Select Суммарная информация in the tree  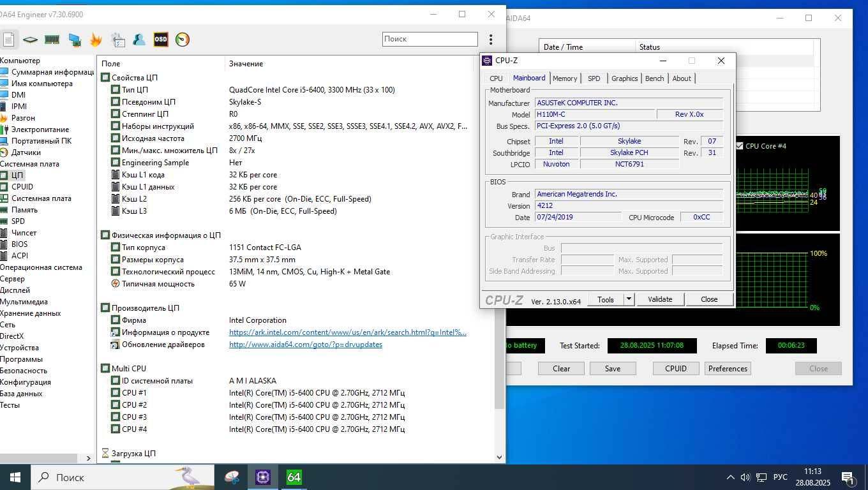coord(53,72)
